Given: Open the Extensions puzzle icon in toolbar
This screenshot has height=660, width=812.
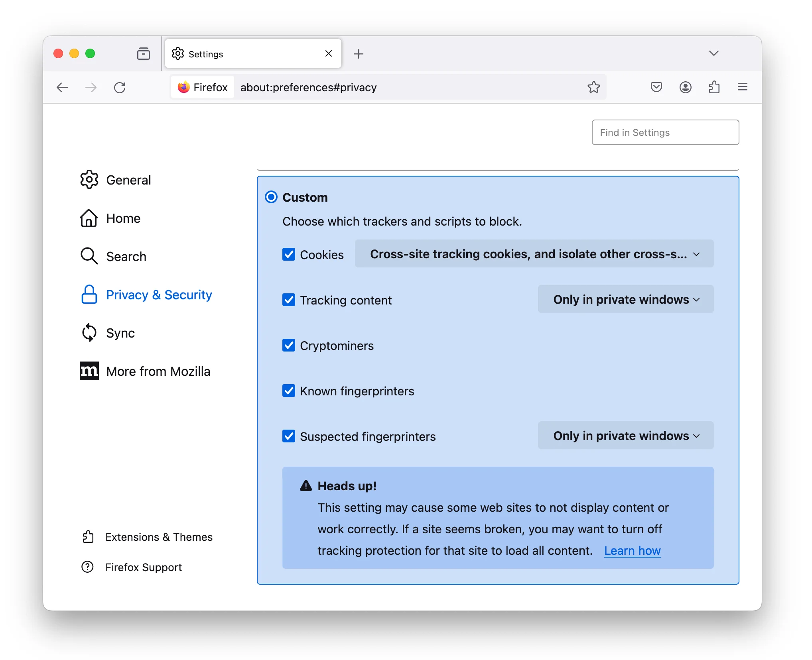Looking at the screenshot, I should (714, 87).
